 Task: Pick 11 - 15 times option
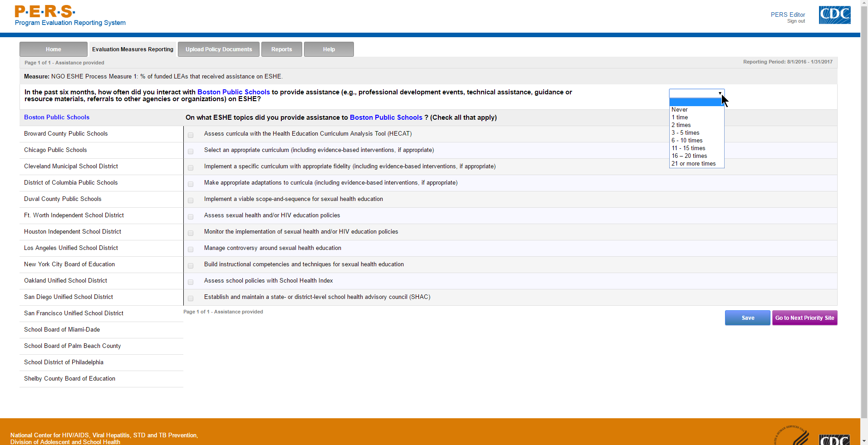pos(696,148)
